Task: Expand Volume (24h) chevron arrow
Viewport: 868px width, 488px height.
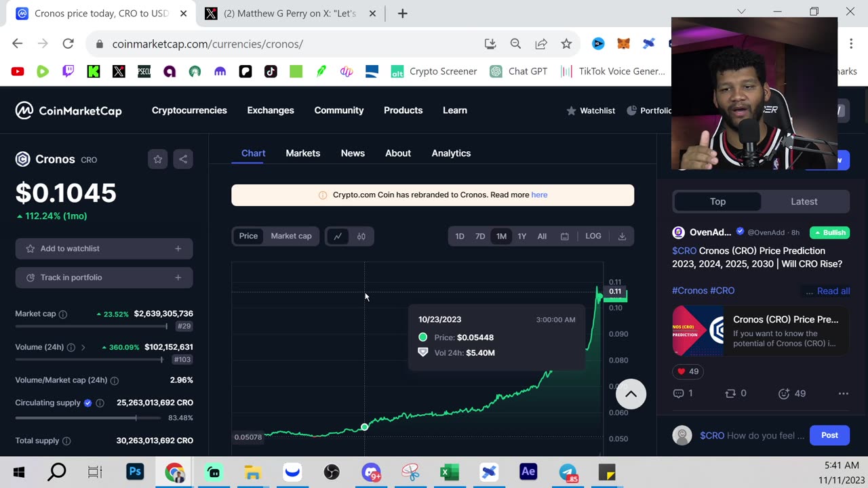Action: click(83, 347)
